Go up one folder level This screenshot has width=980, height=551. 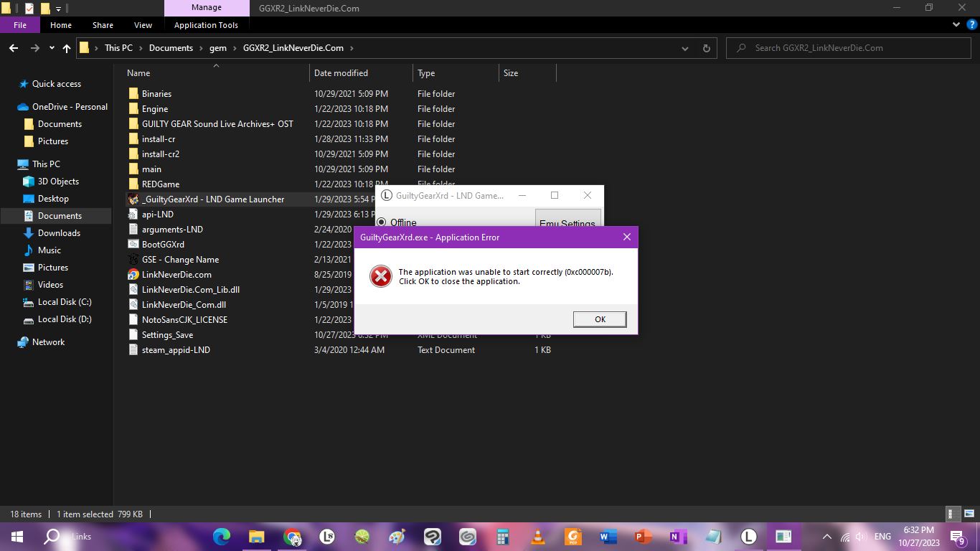coord(67,48)
